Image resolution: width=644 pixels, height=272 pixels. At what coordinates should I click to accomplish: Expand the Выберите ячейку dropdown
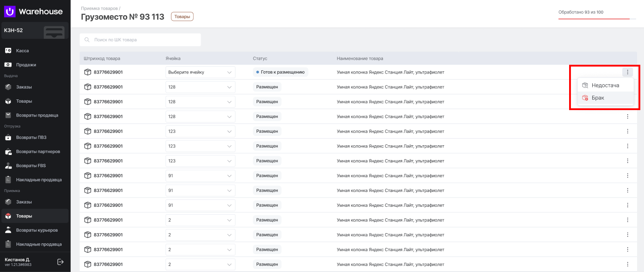point(200,72)
